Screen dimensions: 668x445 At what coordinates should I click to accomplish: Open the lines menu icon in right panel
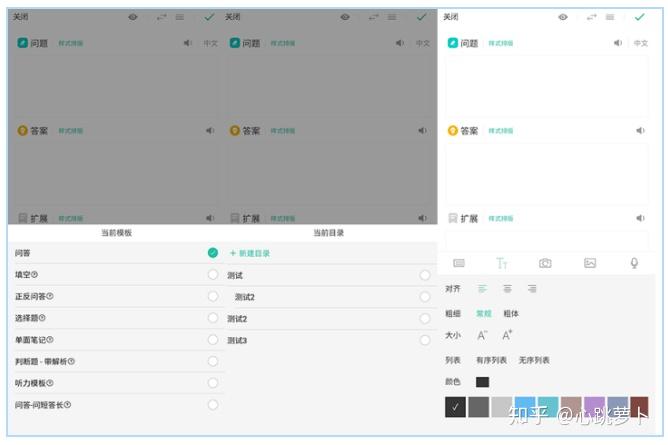[610, 17]
